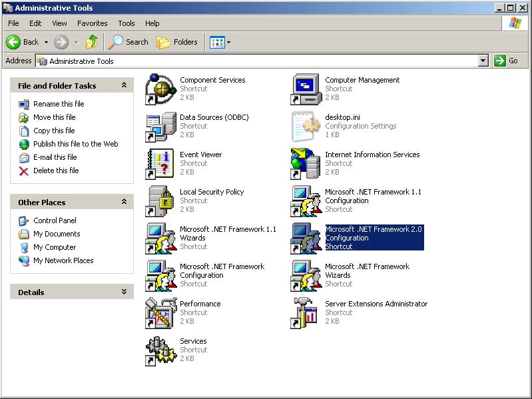532x399 pixels.
Task: Select the .NET Framework 2.0 Configuration icon
Action: point(306,238)
